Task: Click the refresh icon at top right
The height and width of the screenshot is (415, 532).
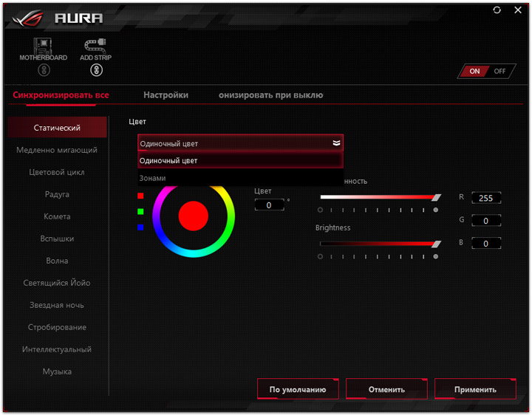Action: 497,10
